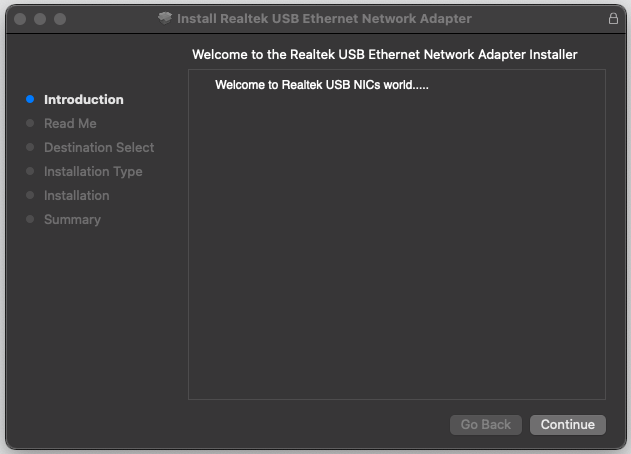Go to the Summary step

pos(72,219)
